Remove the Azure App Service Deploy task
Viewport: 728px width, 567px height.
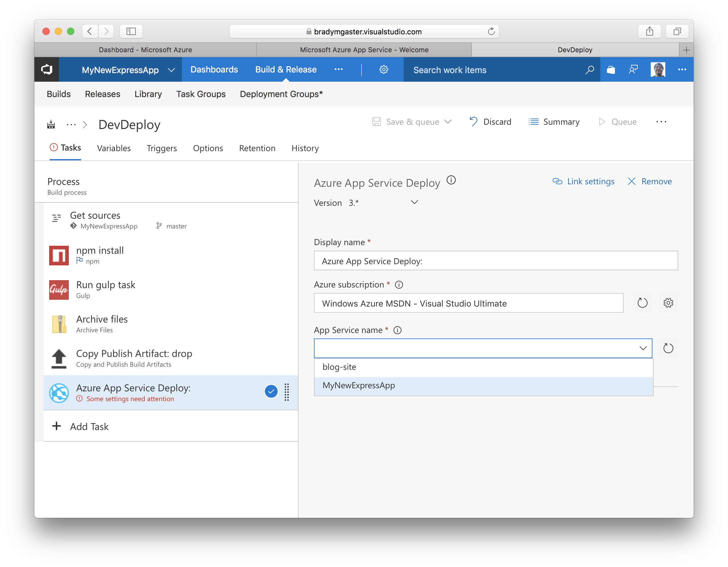[x=650, y=181]
